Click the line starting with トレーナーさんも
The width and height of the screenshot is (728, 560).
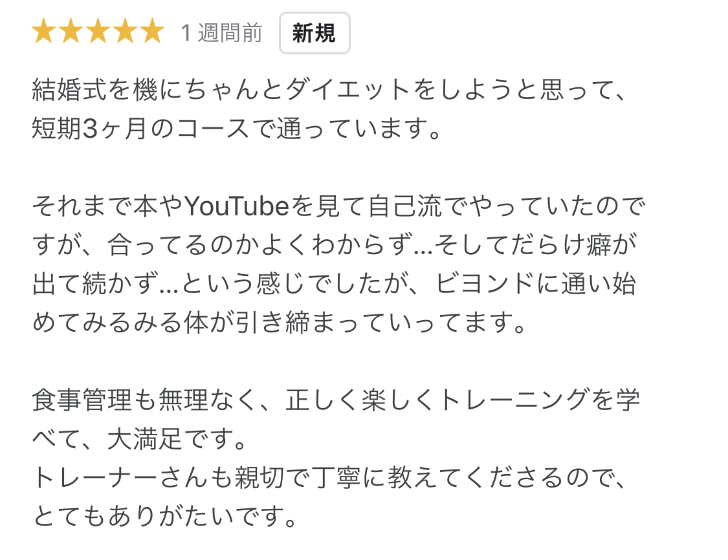pyautogui.click(x=329, y=477)
